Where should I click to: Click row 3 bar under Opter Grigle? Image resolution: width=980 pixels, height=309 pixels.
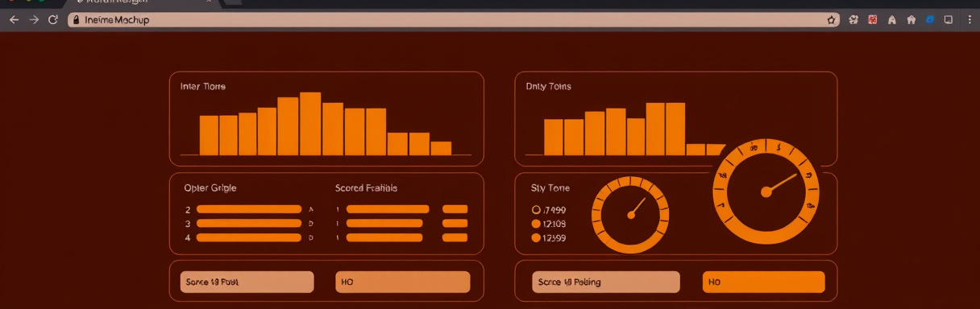tap(249, 224)
